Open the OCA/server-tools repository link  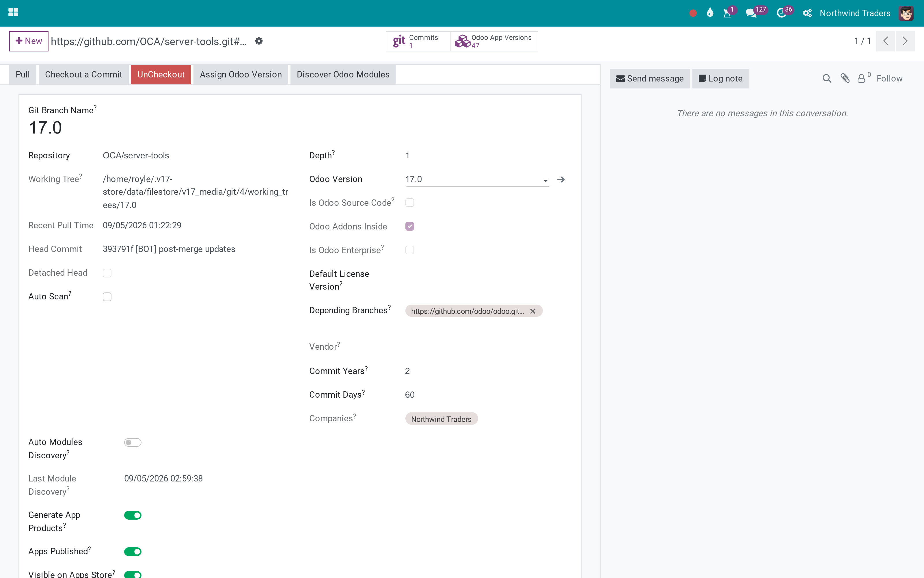tap(136, 155)
